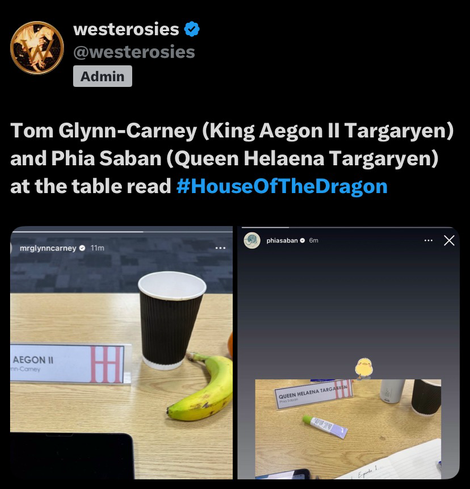Viewport: 470px width, 489px height.
Task: Open mrglynncarney story username
Action: [48, 248]
